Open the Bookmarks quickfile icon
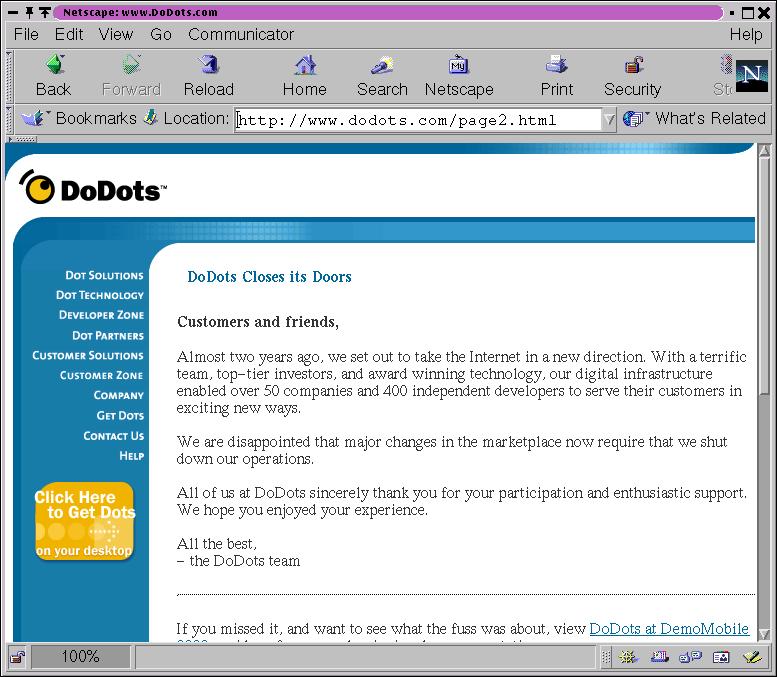 [x=34, y=118]
